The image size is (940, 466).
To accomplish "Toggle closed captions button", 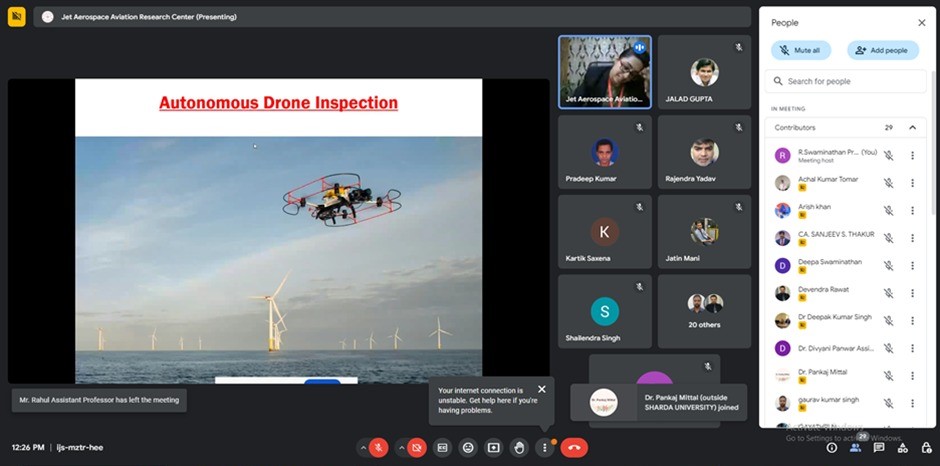I will [442, 447].
